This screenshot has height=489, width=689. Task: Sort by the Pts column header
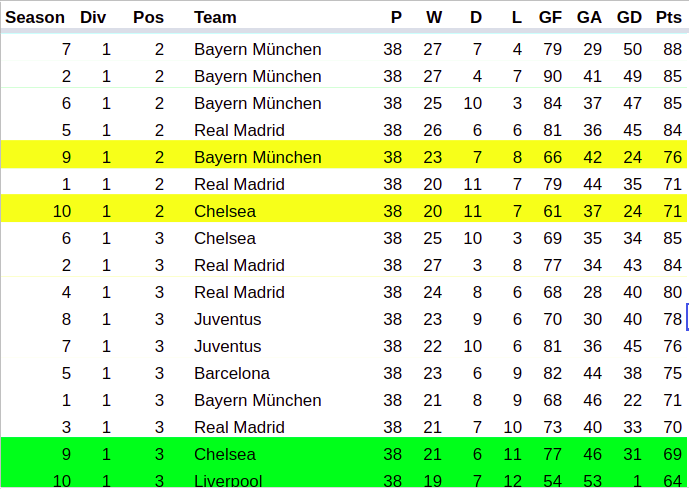click(x=668, y=17)
